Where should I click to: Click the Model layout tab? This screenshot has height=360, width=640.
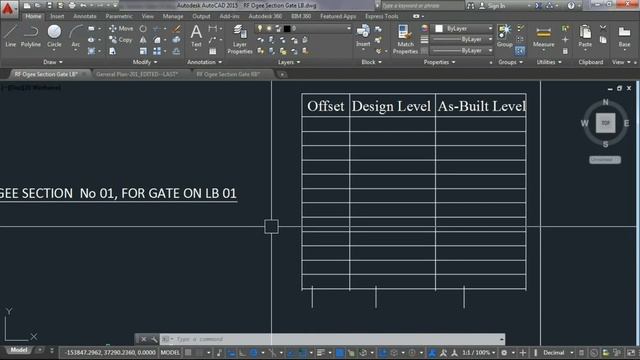coord(19,350)
